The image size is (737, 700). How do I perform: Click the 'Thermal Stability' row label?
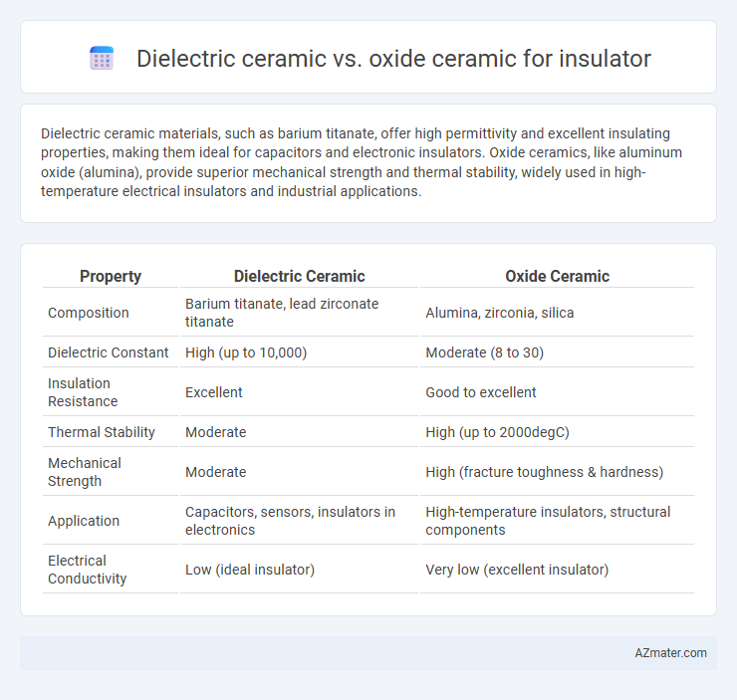(102, 432)
